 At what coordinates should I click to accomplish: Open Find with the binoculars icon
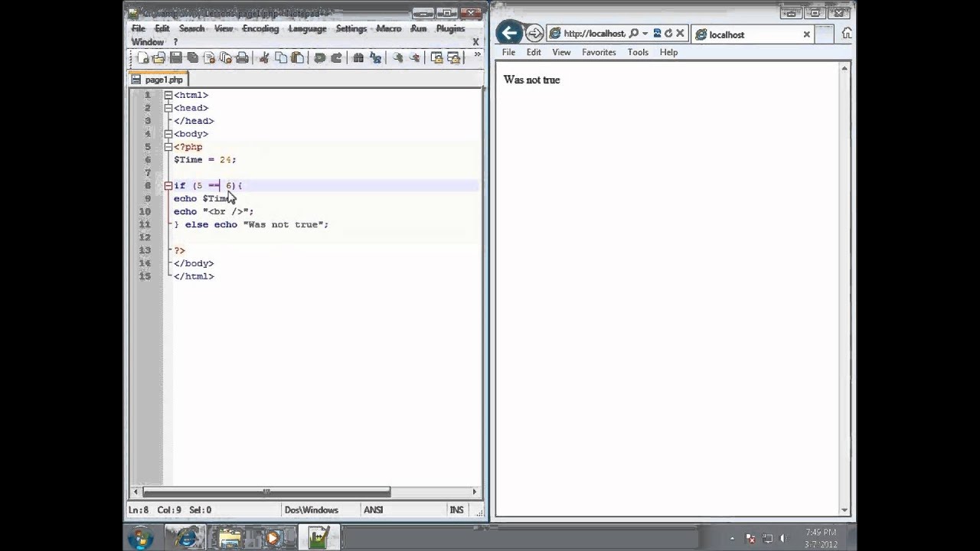[358, 58]
